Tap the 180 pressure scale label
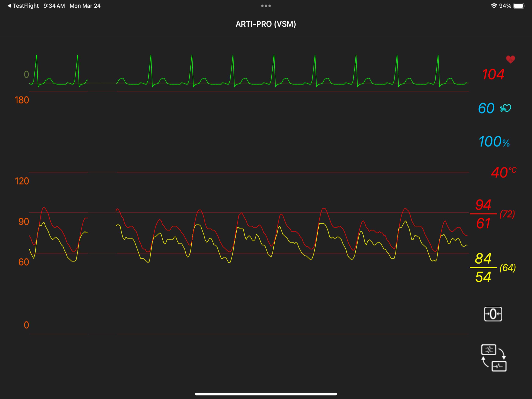The image size is (532, 399). click(x=22, y=100)
